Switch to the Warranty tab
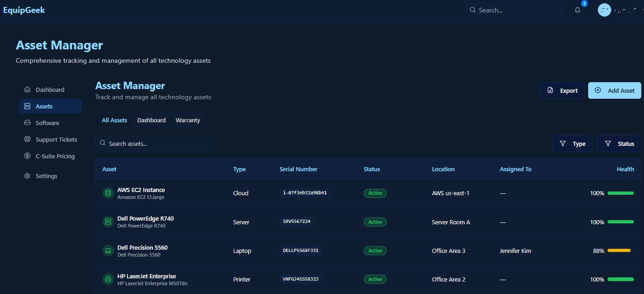The height and width of the screenshot is (294, 644). click(188, 120)
